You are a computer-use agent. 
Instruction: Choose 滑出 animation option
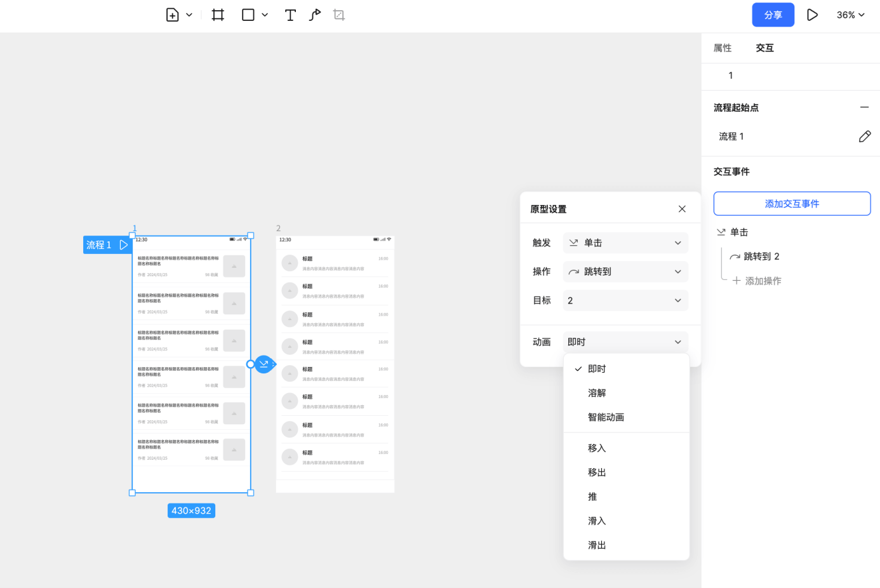coord(626,545)
